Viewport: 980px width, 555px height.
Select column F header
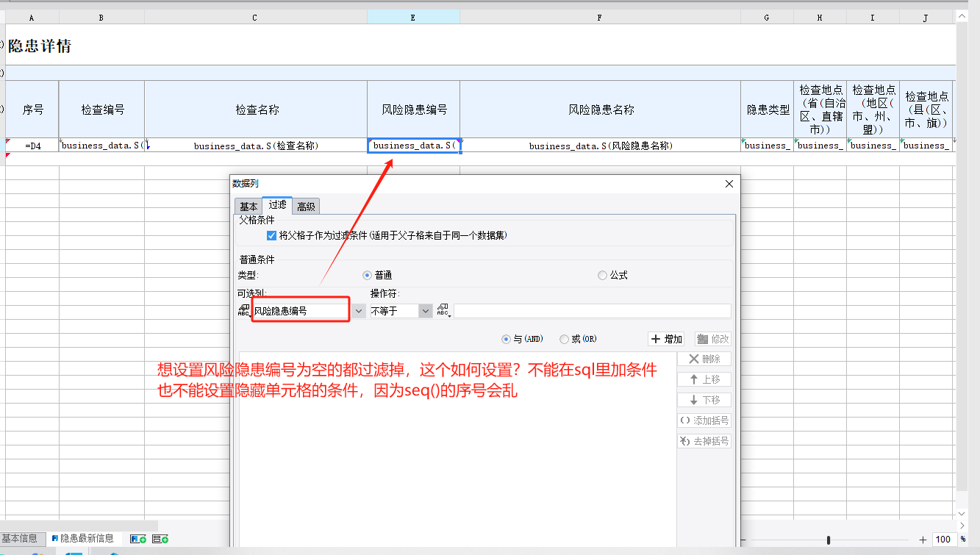click(600, 17)
